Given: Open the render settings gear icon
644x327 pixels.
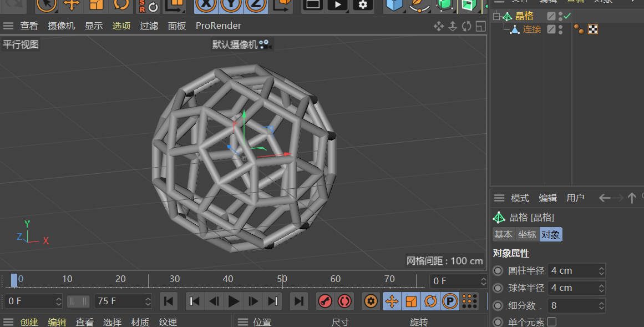Looking at the screenshot, I should (363, 5).
